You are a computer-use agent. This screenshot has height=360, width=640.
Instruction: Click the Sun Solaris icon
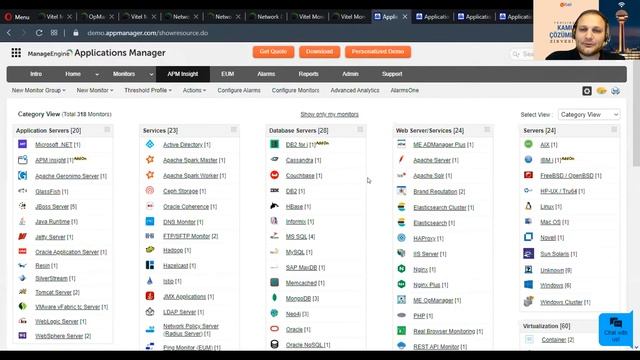tap(528, 253)
